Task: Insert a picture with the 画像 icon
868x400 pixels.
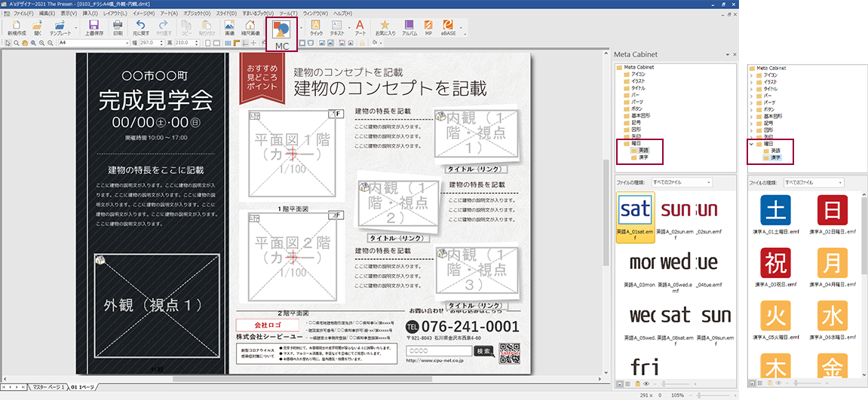Action: click(230, 28)
